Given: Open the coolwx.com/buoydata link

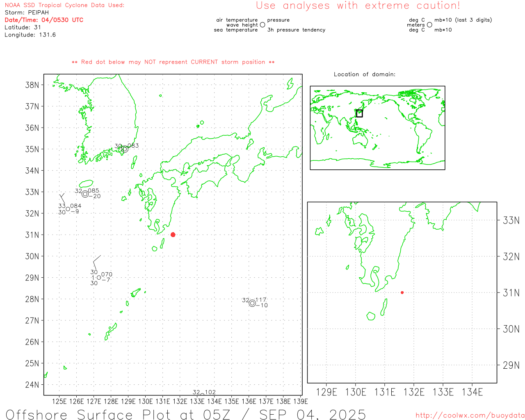Looking at the screenshot, I should pyautogui.click(x=470, y=415).
